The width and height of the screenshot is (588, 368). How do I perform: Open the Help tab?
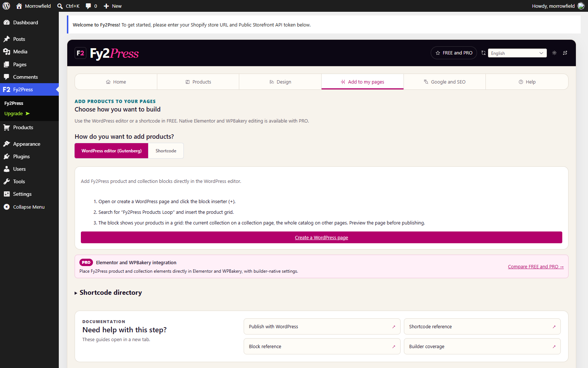(x=527, y=82)
